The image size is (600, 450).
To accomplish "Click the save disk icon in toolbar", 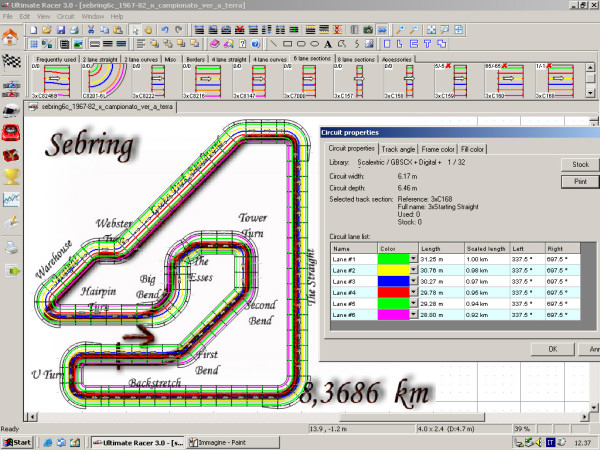I will tap(60, 30).
